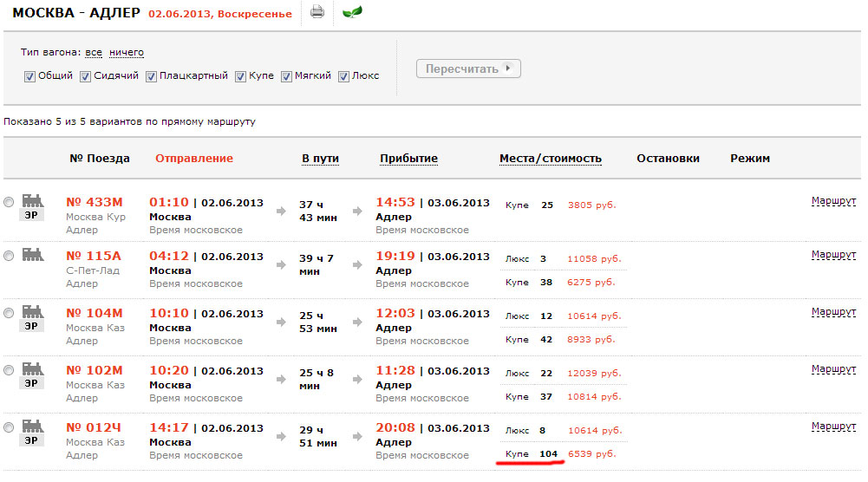The width and height of the screenshot is (868, 482).
Task: Click the train icon for train 433М
Action: click(33, 200)
